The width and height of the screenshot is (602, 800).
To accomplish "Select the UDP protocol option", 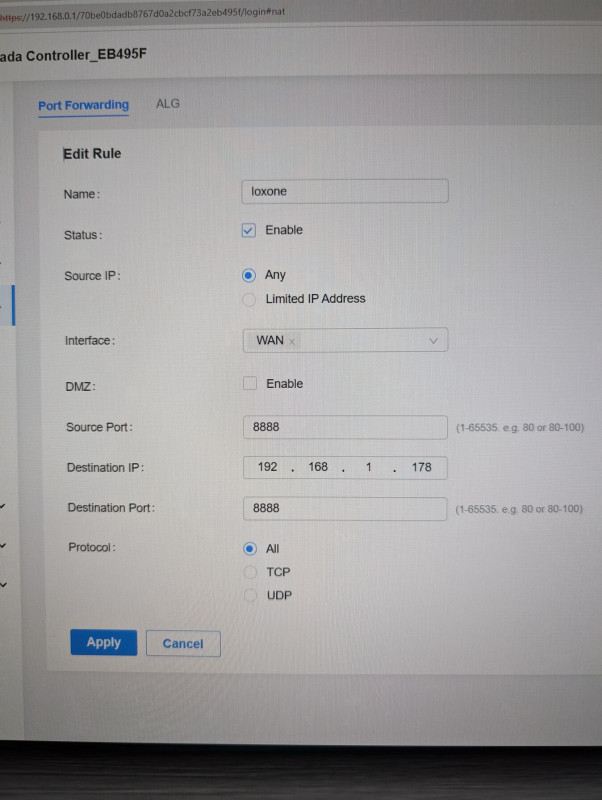I will click(x=250, y=595).
